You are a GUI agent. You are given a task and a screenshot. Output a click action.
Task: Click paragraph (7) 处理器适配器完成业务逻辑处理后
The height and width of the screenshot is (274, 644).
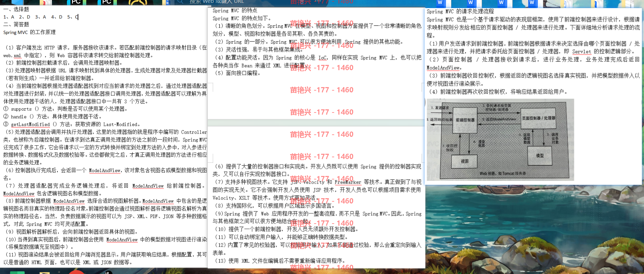pos(105,190)
